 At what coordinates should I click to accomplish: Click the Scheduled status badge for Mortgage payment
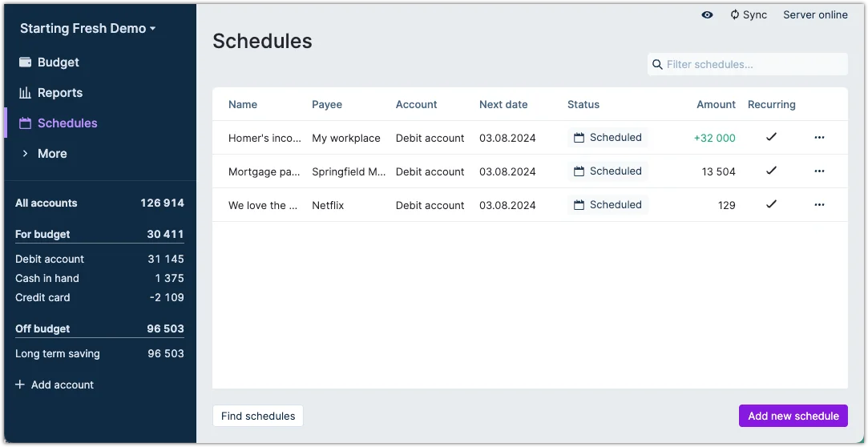click(608, 171)
